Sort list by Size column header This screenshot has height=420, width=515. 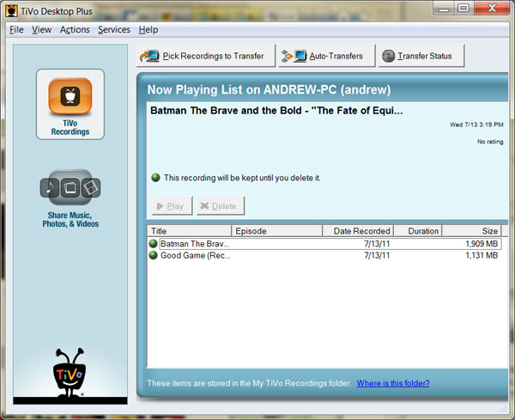pyautogui.click(x=471, y=231)
